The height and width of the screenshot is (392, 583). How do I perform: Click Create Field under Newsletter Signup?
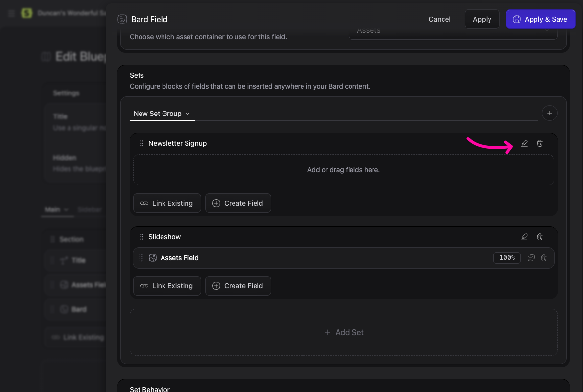[238, 203]
